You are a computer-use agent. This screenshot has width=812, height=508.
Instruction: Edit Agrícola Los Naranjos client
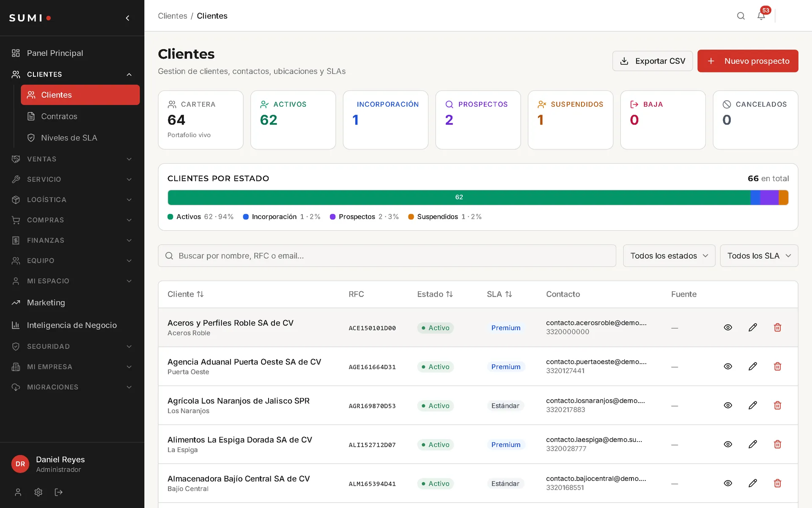[x=753, y=405]
